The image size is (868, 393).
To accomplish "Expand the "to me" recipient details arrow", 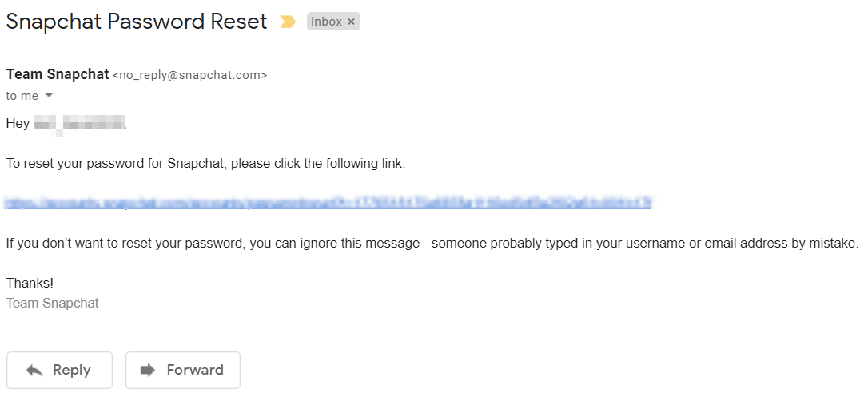I will pos(49,96).
